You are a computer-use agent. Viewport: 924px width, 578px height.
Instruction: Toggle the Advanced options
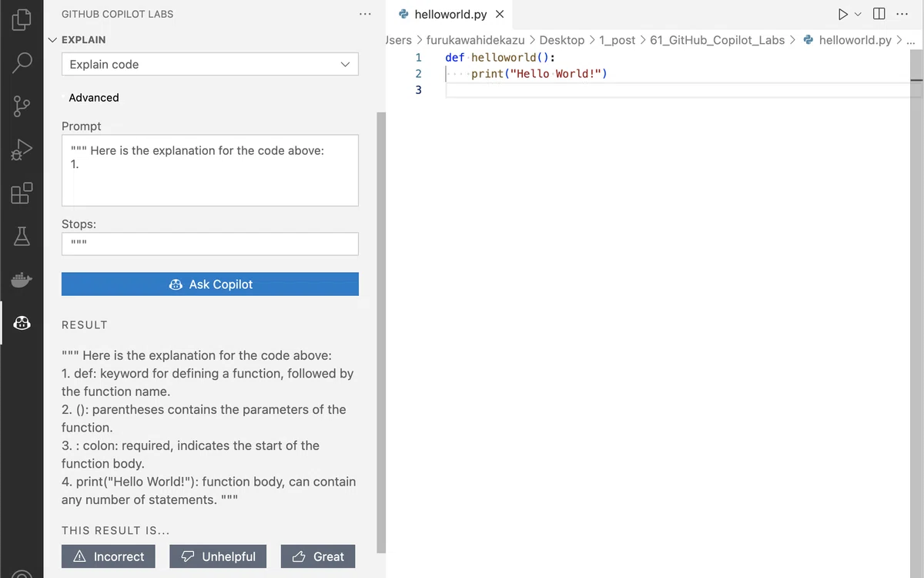(94, 97)
